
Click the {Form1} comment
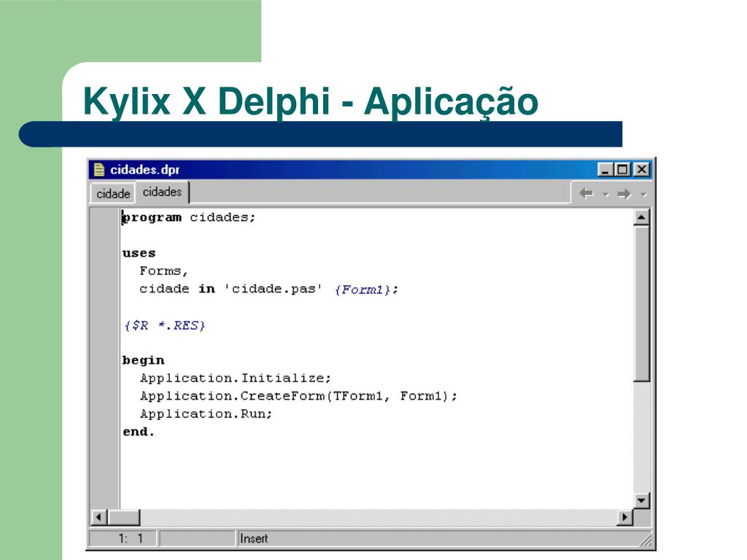[x=363, y=289]
